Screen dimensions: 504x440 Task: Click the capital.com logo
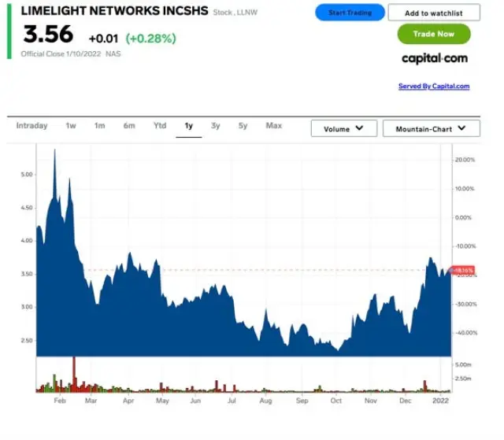click(434, 58)
